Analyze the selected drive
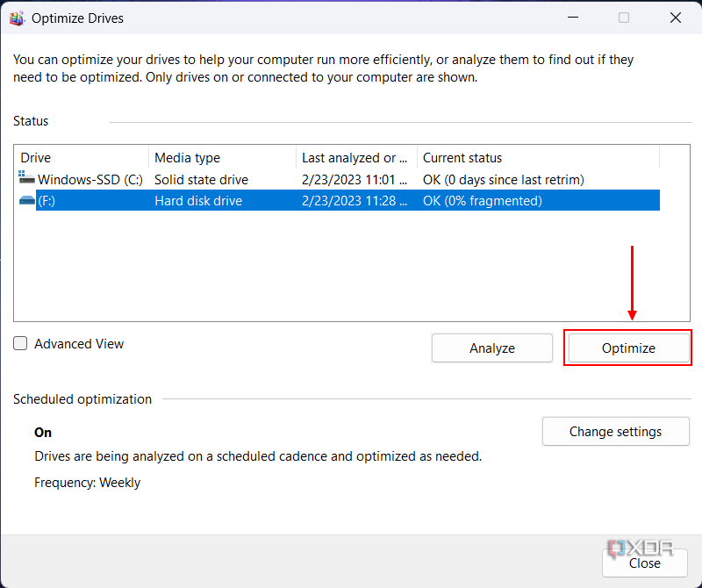This screenshot has width=702, height=588. (x=491, y=348)
